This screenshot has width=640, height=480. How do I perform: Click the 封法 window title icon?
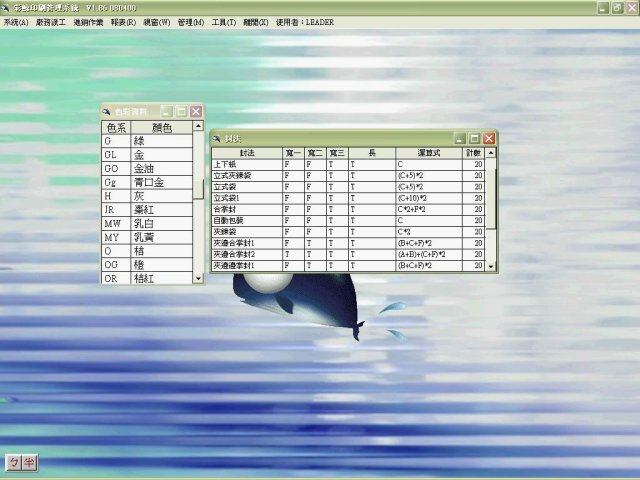[217, 138]
